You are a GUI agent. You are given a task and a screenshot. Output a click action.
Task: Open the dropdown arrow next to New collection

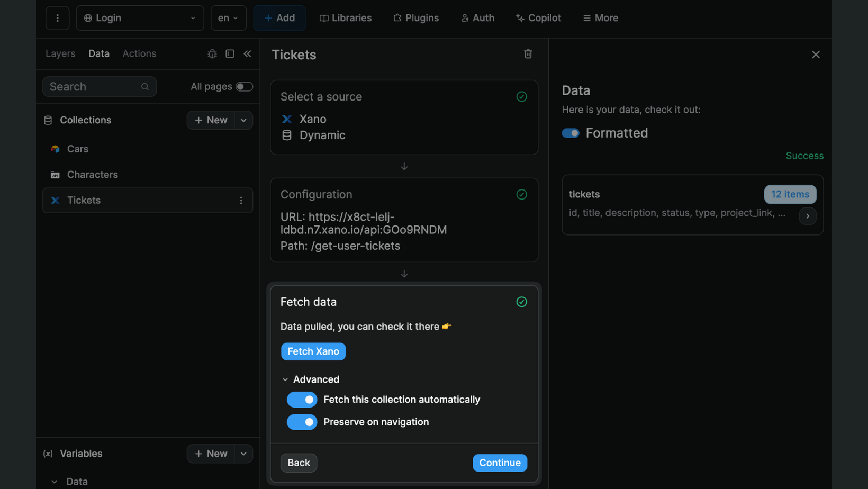pos(243,120)
